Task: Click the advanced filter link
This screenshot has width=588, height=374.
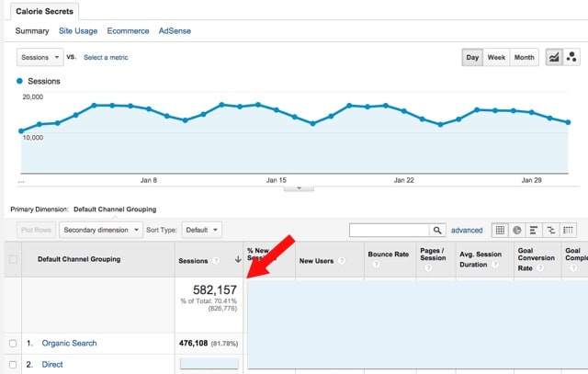Action: (x=467, y=230)
